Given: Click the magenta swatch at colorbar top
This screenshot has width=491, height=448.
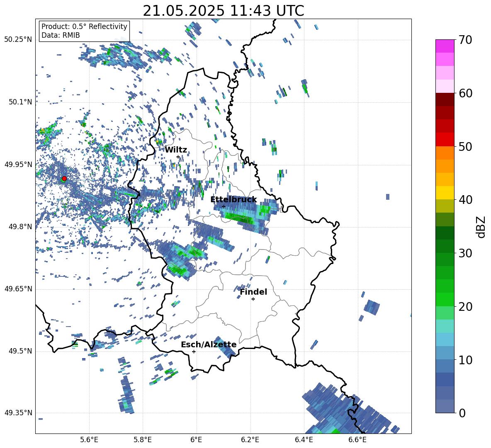Looking at the screenshot, I should coord(445,46).
